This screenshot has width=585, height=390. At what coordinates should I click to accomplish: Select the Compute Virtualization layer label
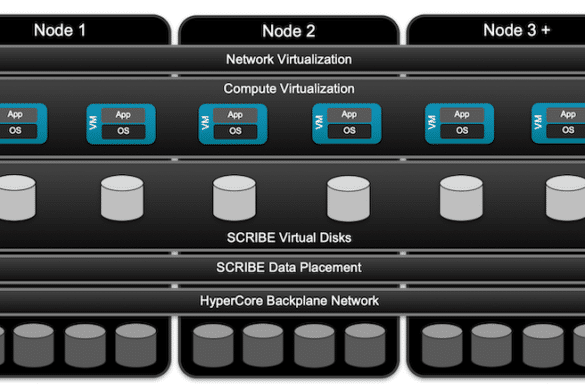click(x=289, y=89)
